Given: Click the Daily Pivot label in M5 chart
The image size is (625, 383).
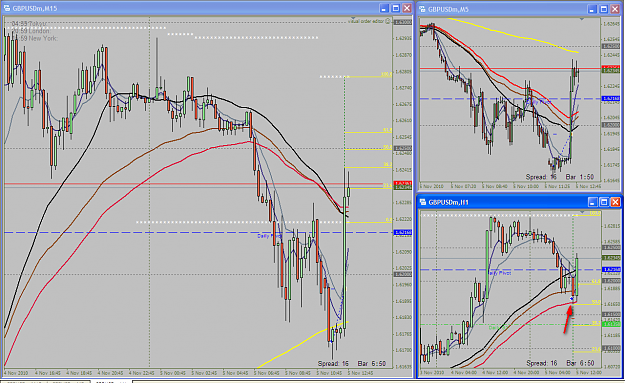Looking at the screenshot, I should 539,102.
